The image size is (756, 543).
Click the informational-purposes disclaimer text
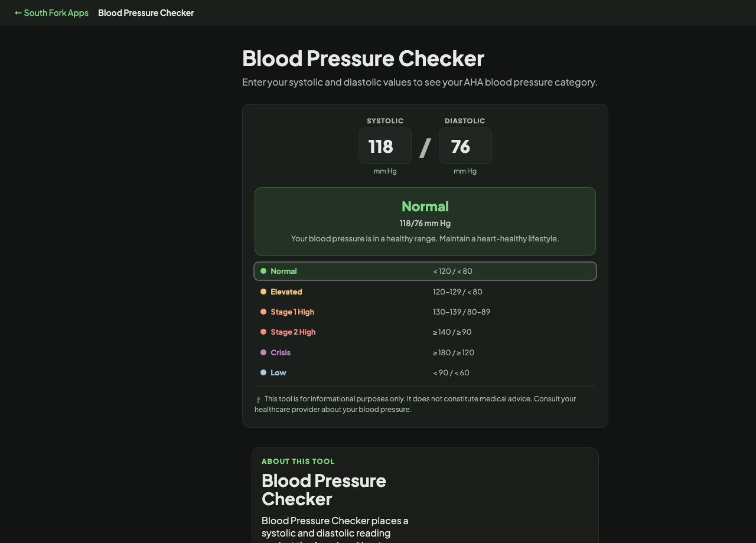(x=416, y=404)
